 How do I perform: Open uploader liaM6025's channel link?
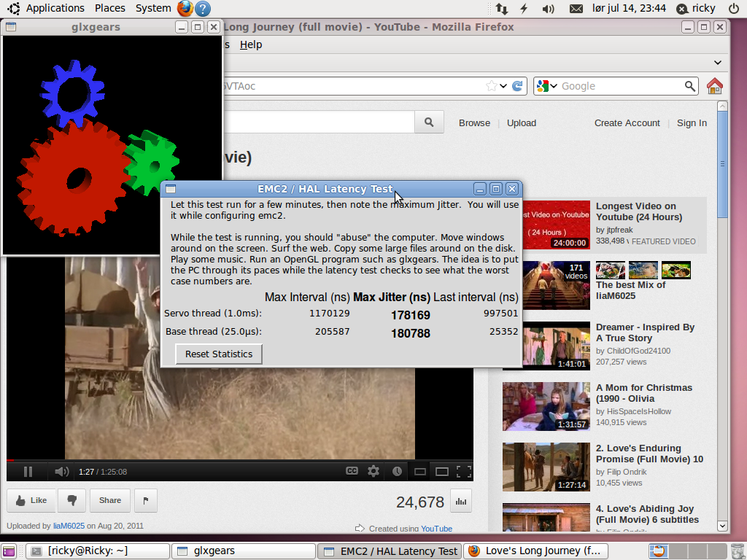pyautogui.click(x=69, y=526)
